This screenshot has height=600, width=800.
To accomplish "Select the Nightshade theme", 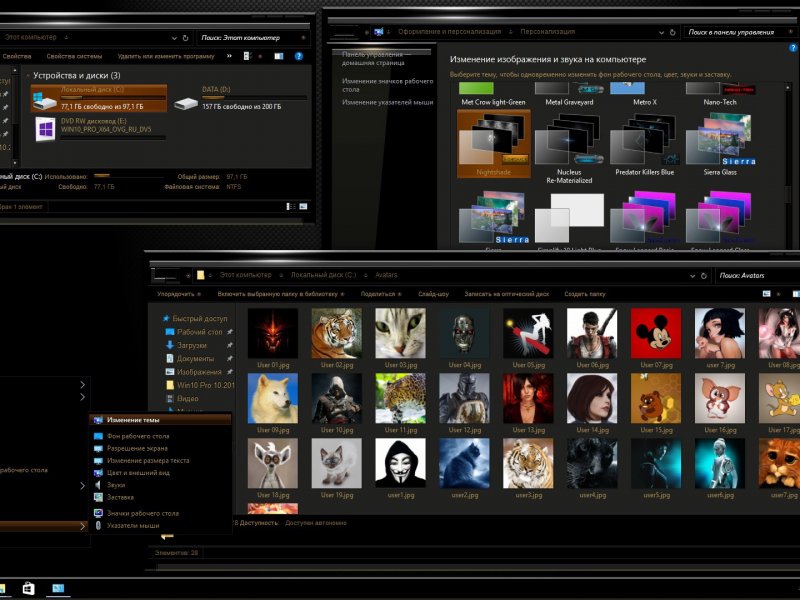I will coord(493,144).
